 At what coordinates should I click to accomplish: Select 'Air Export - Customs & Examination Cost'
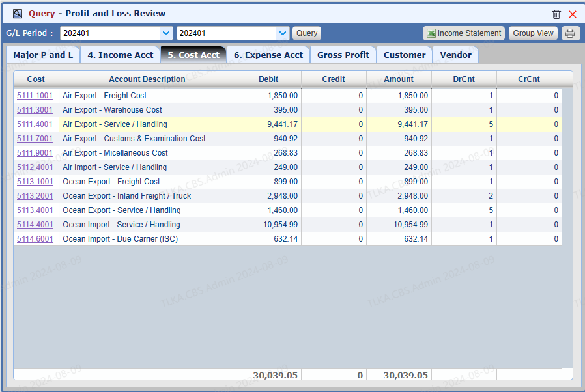pos(134,139)
